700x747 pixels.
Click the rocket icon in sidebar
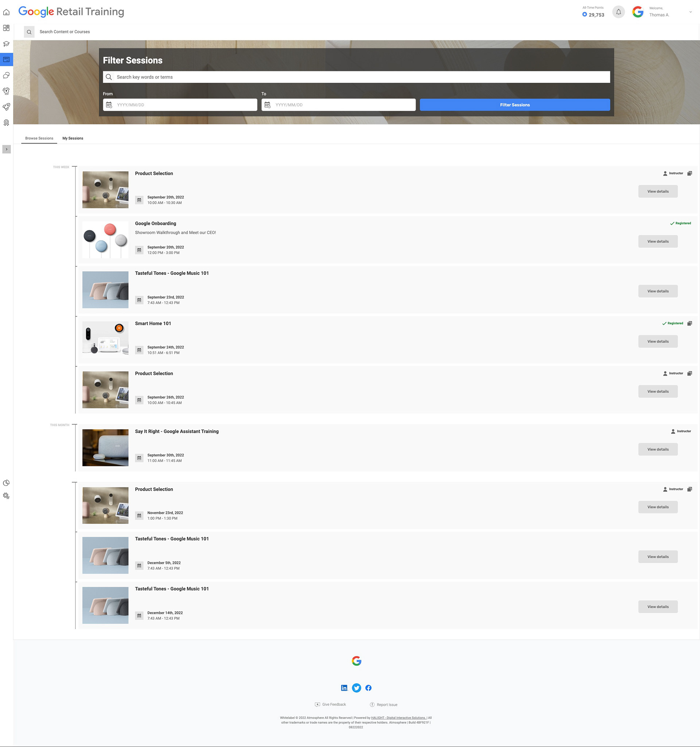[x=7, y=107]
